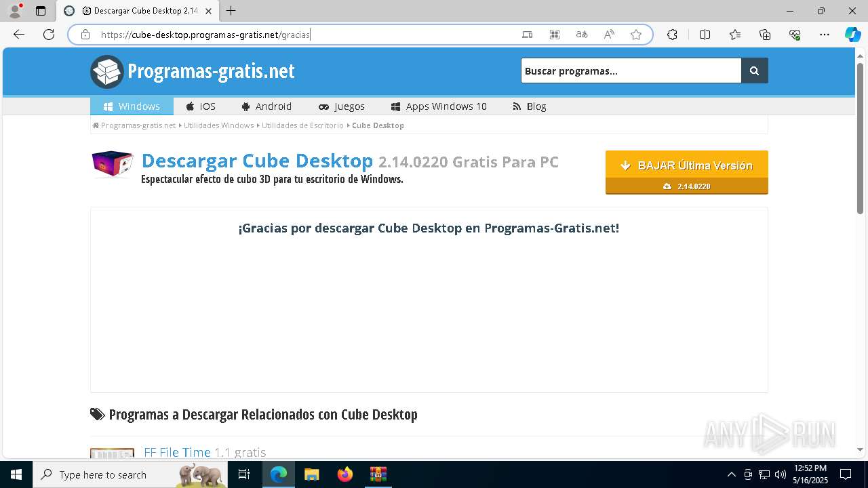Open the FF File Time link
Image resolution: width=868 pixels, height=488 pixels.
point(177,452)
